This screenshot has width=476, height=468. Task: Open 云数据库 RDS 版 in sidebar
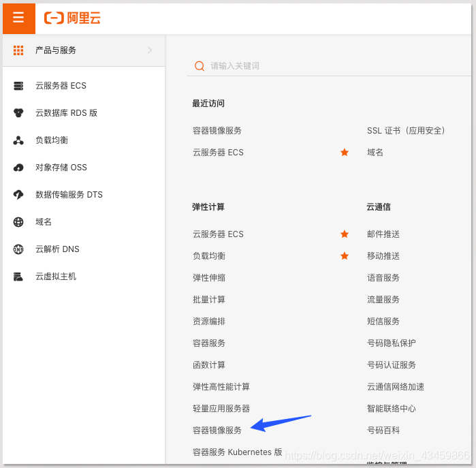[x=67, y=113]
